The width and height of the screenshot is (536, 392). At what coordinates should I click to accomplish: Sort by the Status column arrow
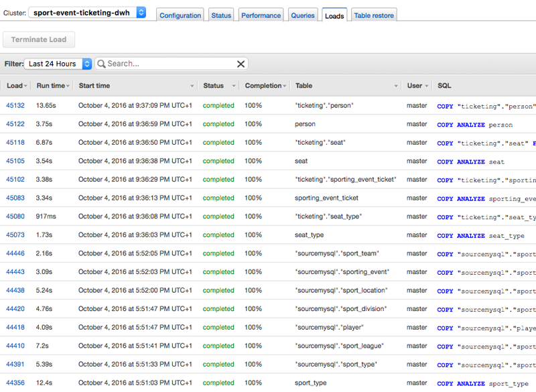(x=234, y=86)
